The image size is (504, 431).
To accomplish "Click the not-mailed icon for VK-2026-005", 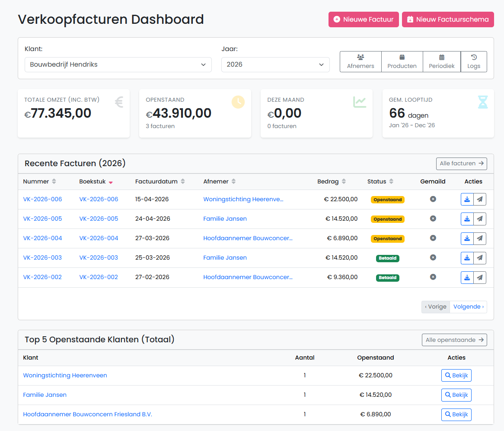I will point(433,219).
